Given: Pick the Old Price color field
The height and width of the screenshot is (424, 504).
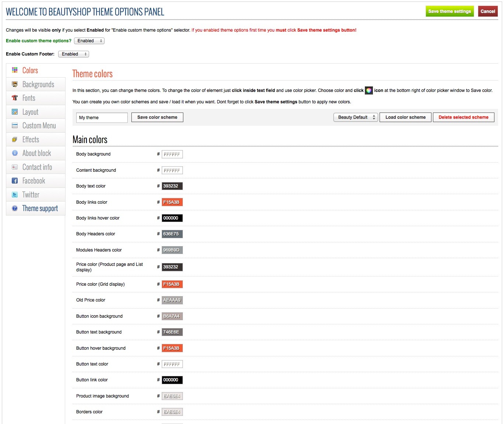Looking at the screenshot, I should pyautogui.click(x=172, y=300).
